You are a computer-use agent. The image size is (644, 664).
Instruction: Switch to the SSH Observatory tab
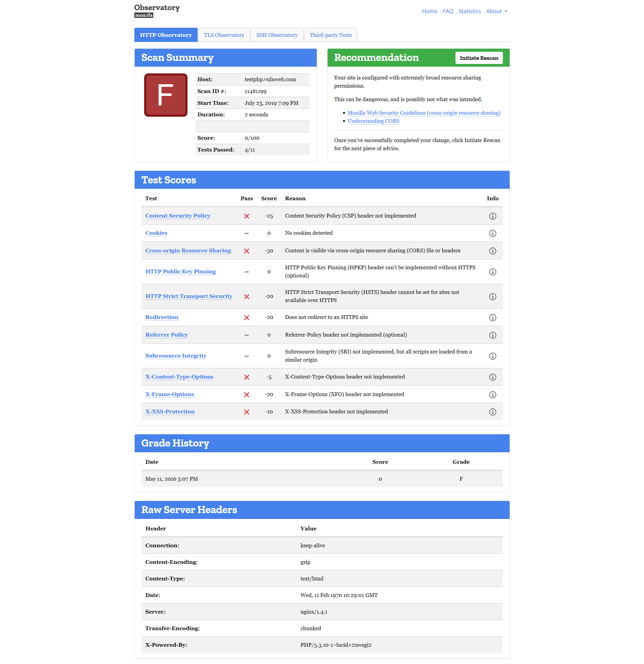[277, 35]
